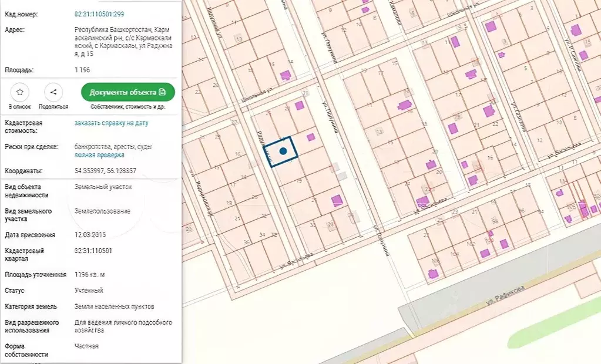Click the Категория земель label
Viewport: 601px width, 364px height.
(x=31, y=306)
